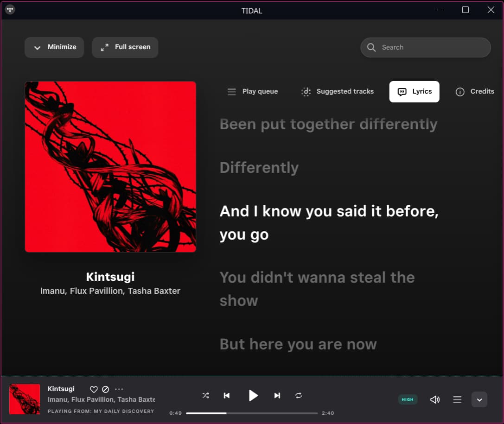Toggle repeat mode

pos(298,395)
